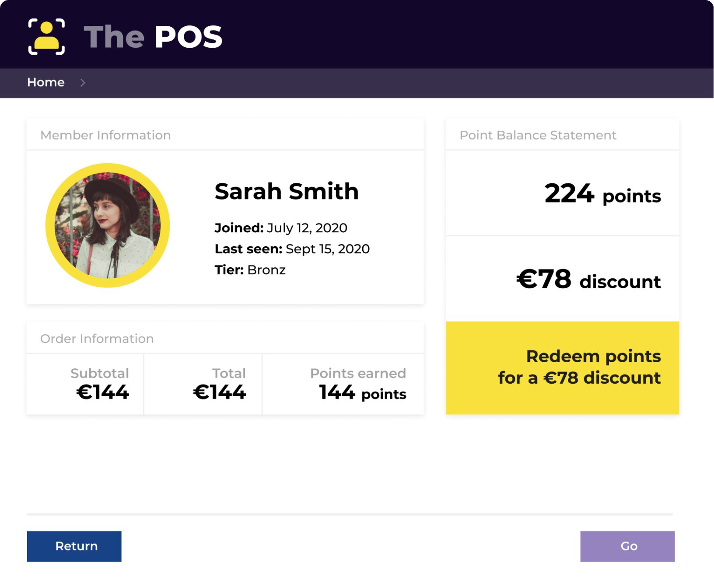Select the Sarah Smith member name

(287, 192)
